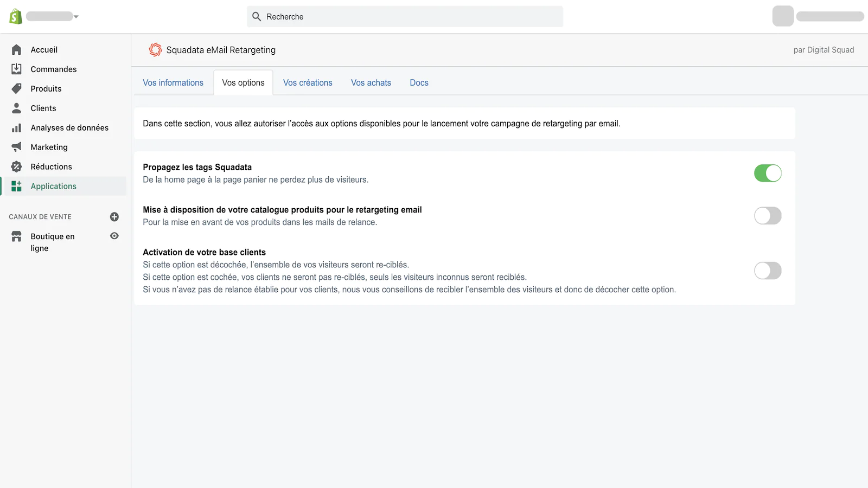Select the Vos options tab
Screen dimensions: 868x488
click(x=243, y=83)
